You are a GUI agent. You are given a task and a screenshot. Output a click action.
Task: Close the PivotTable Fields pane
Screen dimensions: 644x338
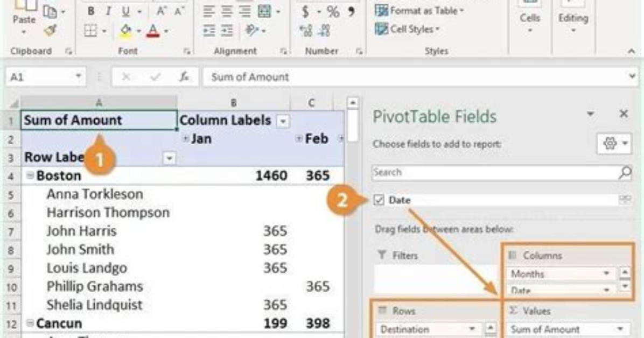pos(624,114)
